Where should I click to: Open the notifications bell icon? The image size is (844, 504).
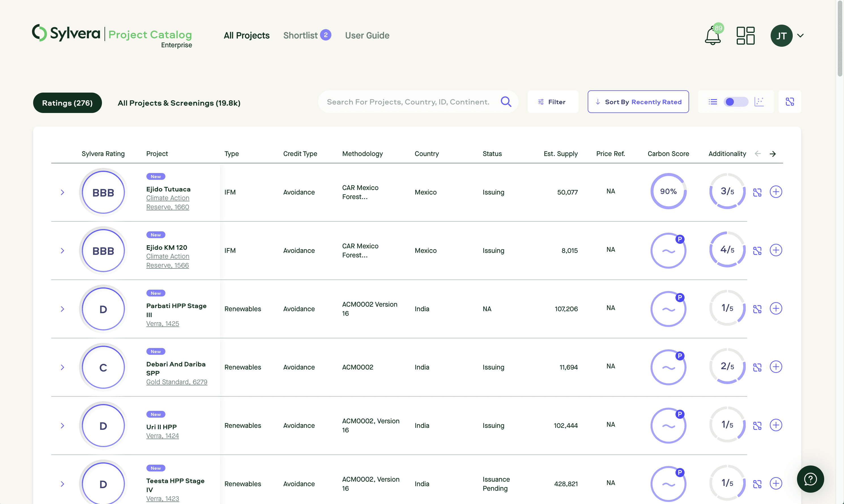pyautogui.click(x=713, y=36)
